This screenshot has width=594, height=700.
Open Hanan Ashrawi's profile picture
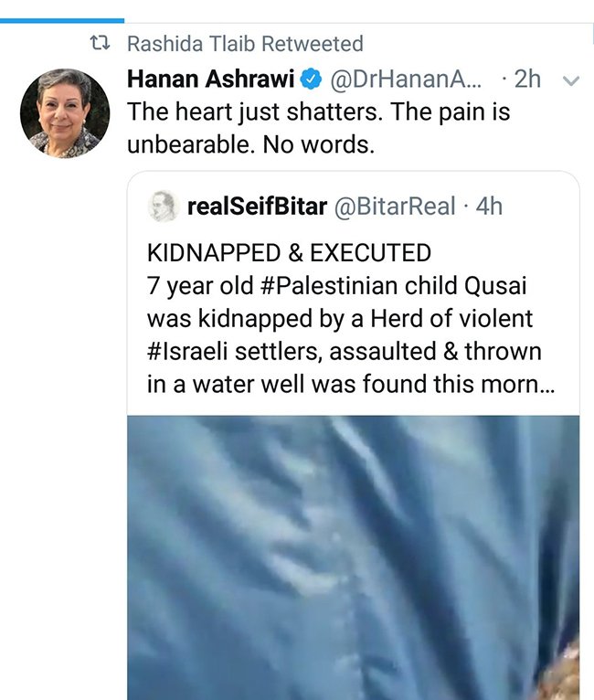(65, 113)
